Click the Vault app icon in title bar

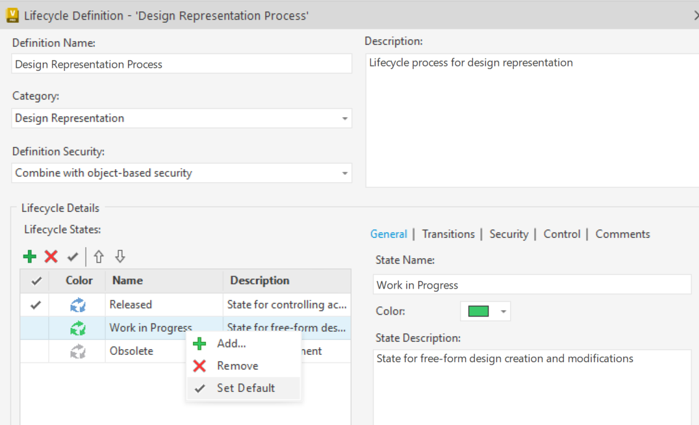[x=12, y=15]
